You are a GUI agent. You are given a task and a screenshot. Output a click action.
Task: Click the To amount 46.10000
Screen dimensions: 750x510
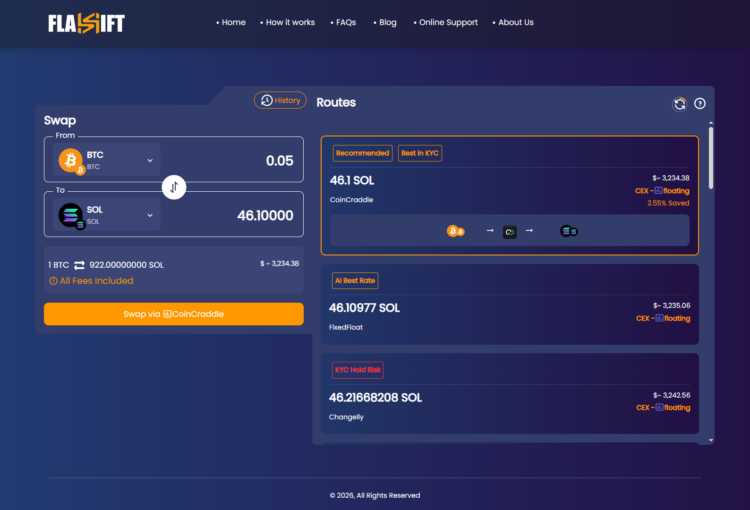[265, 215]
